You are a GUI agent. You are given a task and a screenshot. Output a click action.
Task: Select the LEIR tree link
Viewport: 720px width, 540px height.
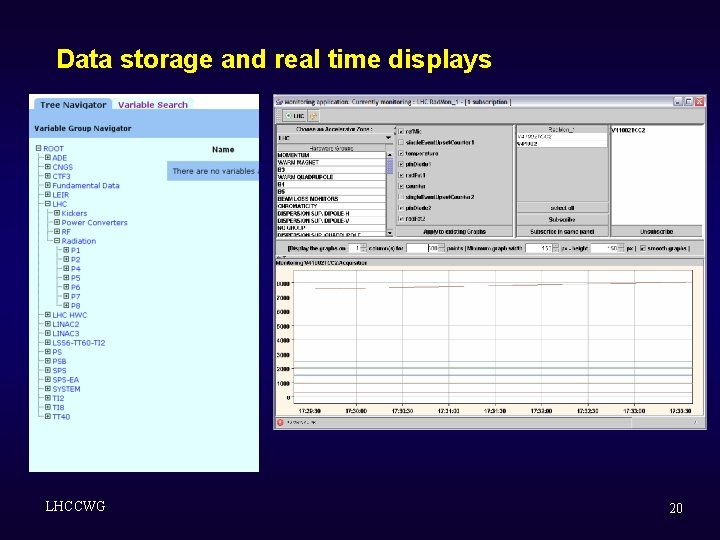point(61,195)
